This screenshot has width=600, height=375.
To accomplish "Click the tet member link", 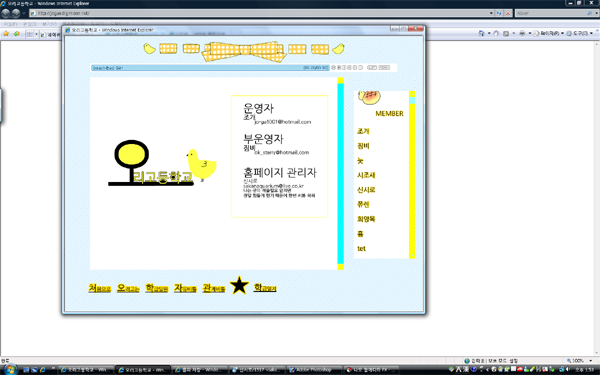I will click(x=361, y=249).
